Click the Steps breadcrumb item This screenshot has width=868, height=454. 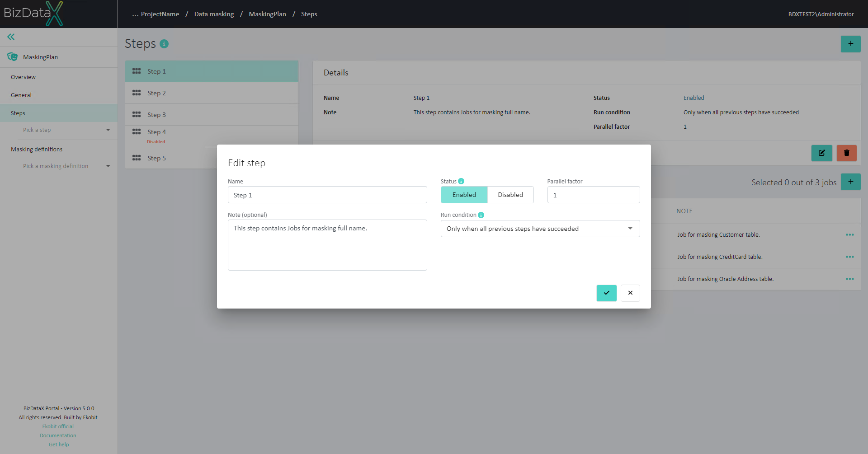tap(309, 14)
